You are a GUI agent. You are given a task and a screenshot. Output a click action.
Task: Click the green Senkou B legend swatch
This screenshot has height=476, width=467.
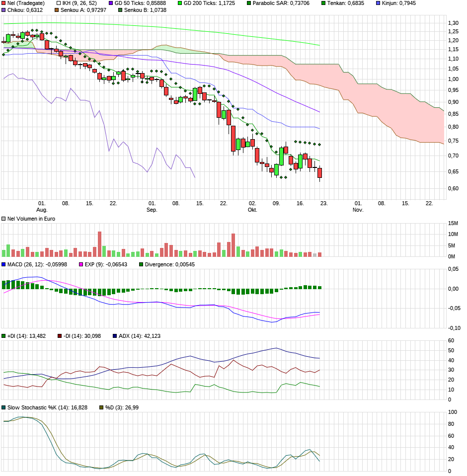[x=120, y=10]
